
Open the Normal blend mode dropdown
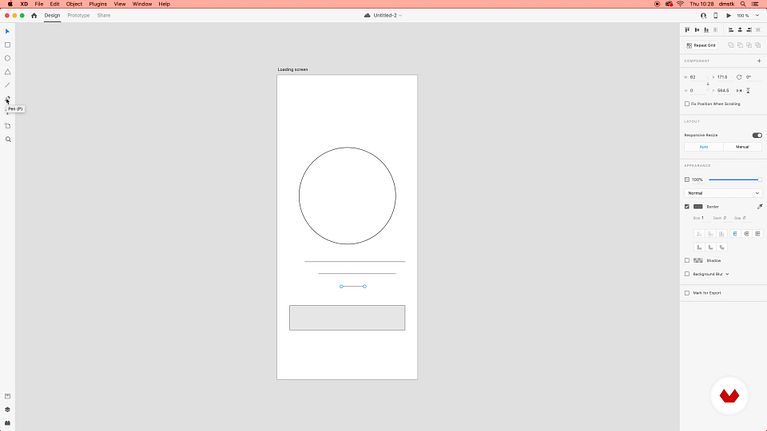[722, 193]
